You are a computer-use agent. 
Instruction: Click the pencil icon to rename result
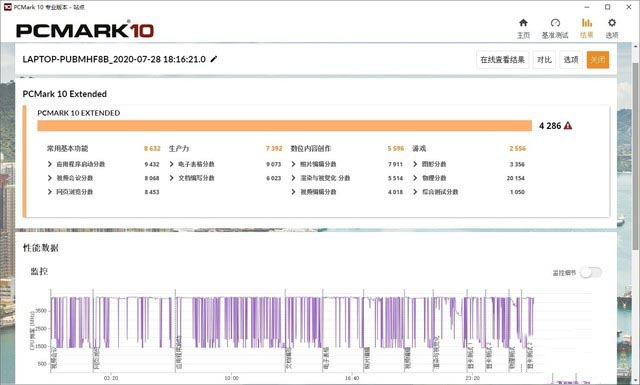[213, 59]
